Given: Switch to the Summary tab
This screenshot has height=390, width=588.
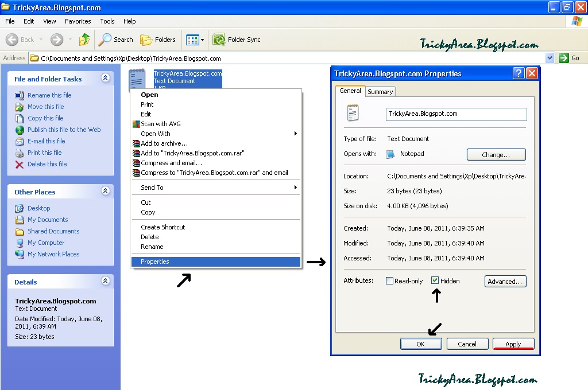Looking at the screenshot, I should click(380, 92).
